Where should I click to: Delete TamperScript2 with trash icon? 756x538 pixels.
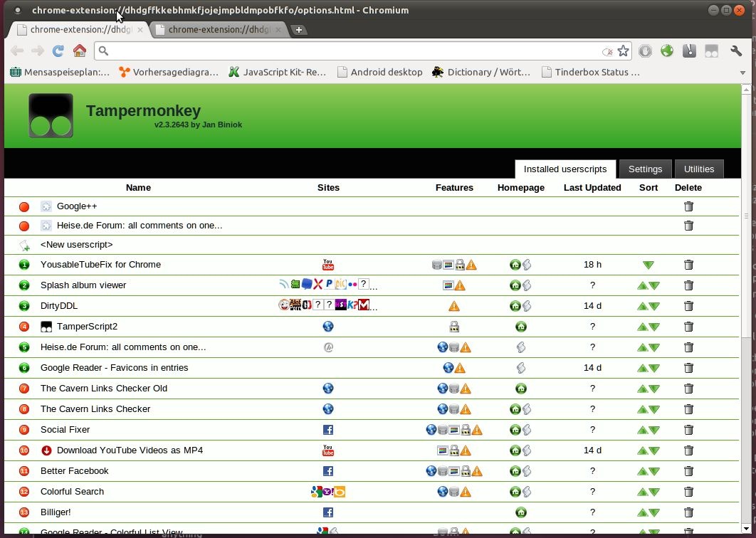coord(688,327)
